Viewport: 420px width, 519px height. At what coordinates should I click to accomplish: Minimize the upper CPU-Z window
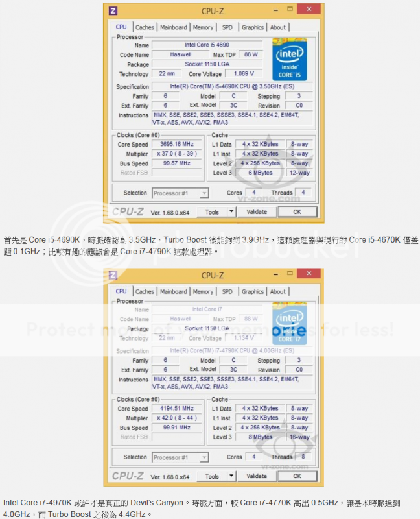(x=276, y=10)
